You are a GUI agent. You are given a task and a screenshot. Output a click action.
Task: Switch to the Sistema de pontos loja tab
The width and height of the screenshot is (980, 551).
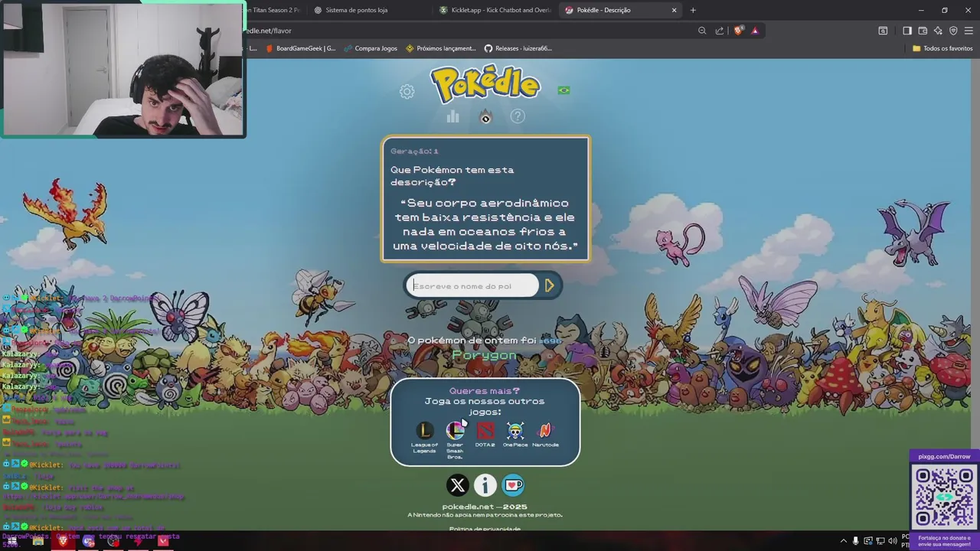[369, 10]
